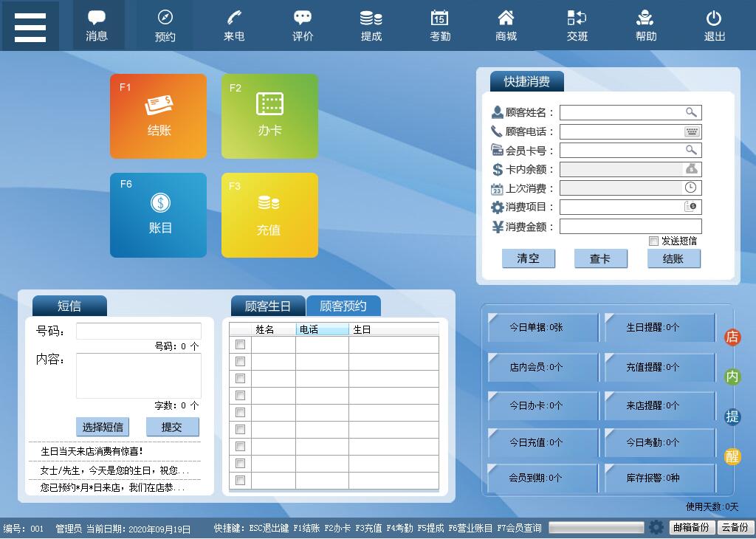Viewport: 756px width, 539px height.
Task: Open the 上次消费 history via its clock icon
Action: pyautogui.click(x=692, y=188)
